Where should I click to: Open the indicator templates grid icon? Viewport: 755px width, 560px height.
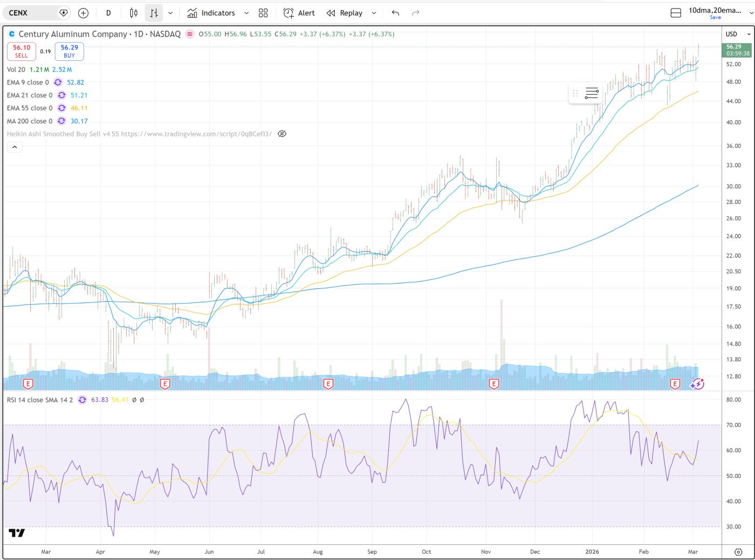(x=263, y=13)
